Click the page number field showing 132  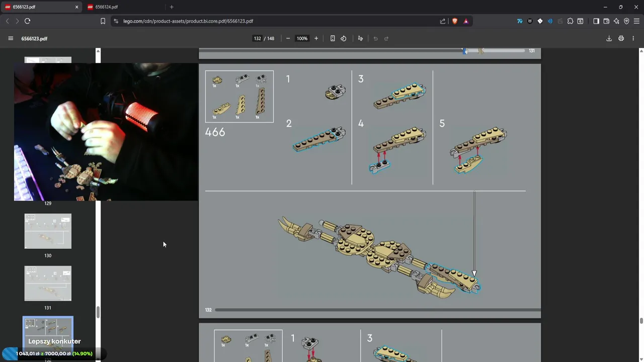(x=257, y=38)
